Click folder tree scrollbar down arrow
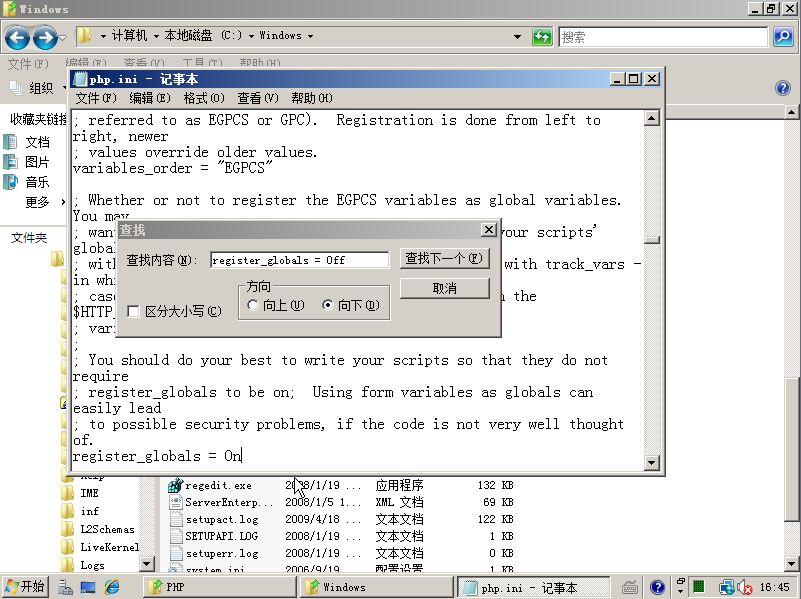The width and height of the screenshot is (801, 599). point(147,564)
